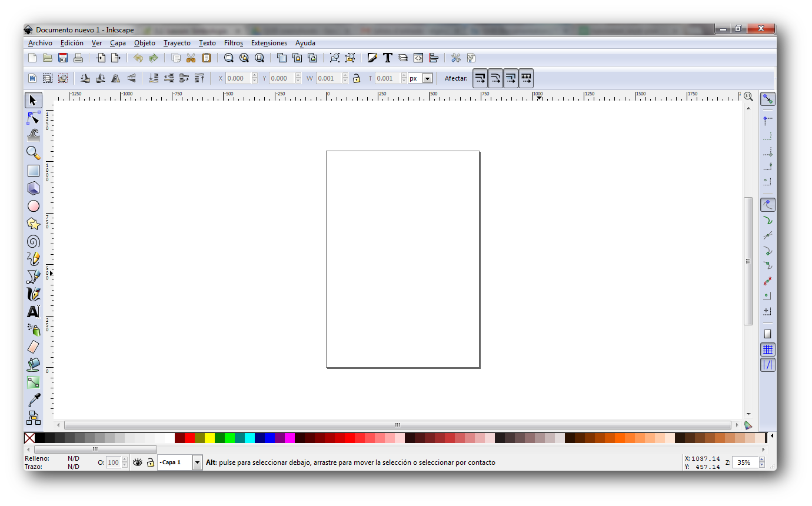
Task: Toggle scale rounded corners affect button
Action: [x=495, y=78]
